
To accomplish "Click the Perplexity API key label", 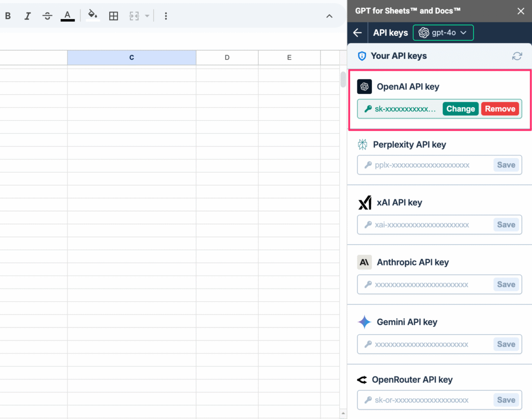I will 409,145.
